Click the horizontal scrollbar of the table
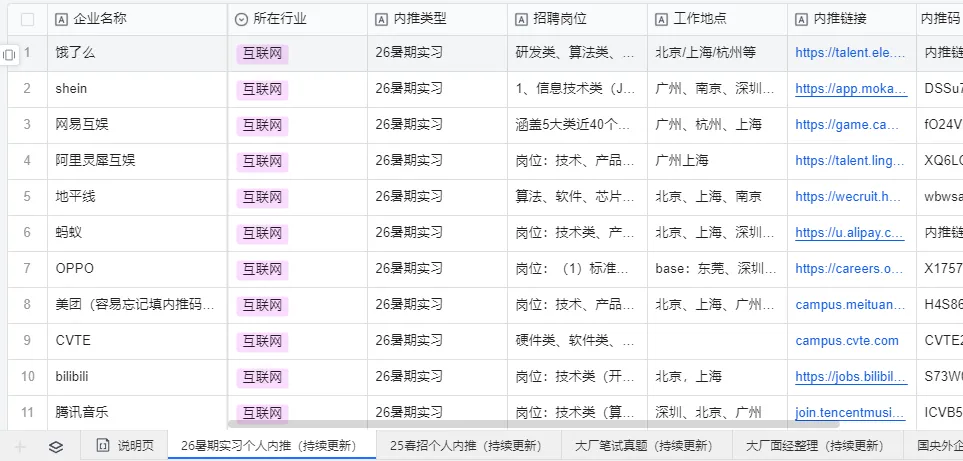 pyautogui.click(x=534, y=424)
